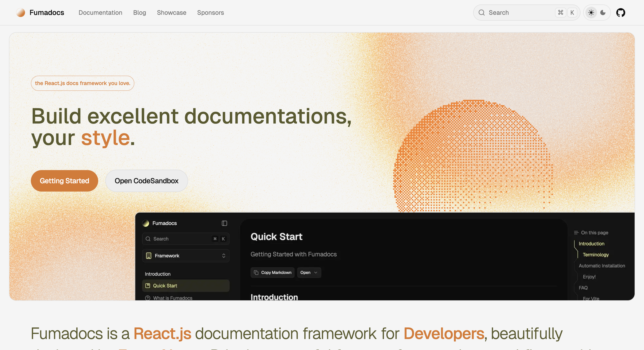The width and height of the screenshot is (644, 350).
Task: Click Open CodeSandbox button
Action: tap(146, 181)
